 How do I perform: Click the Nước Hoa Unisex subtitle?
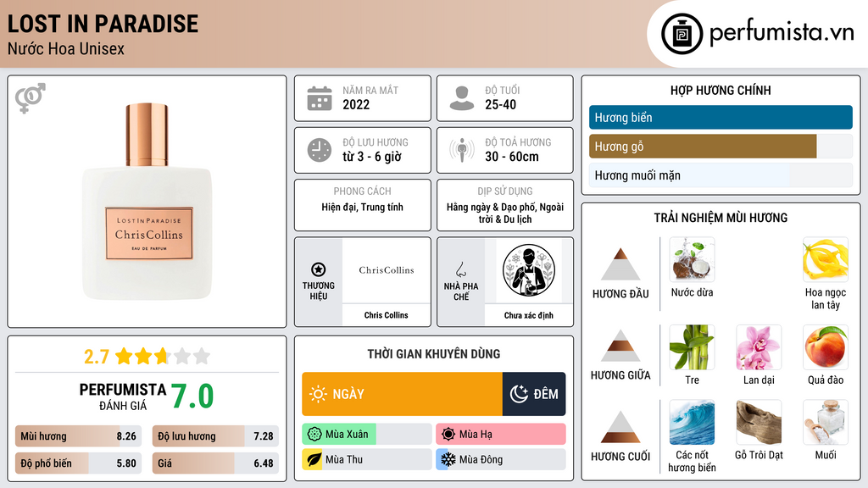[66, 48]
